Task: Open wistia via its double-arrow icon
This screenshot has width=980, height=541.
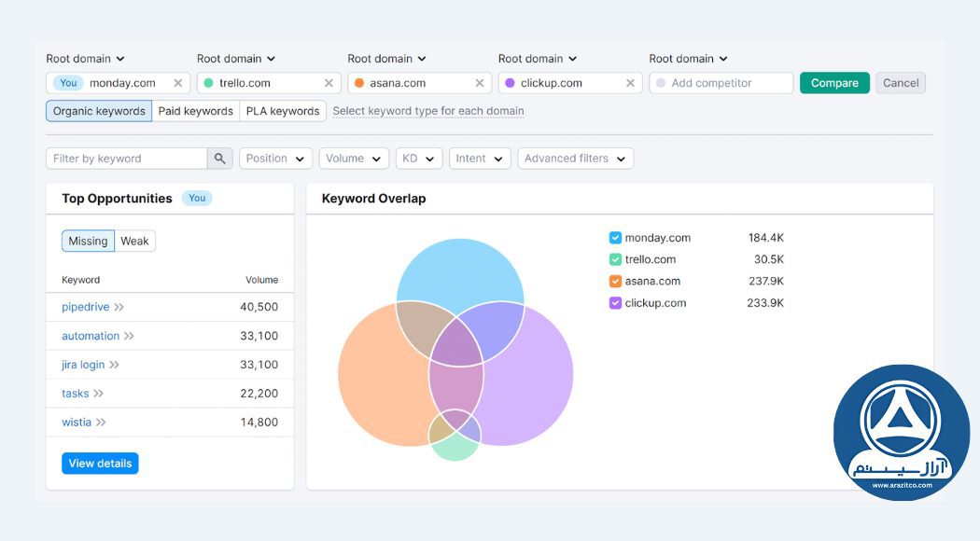Action: pyautogui.click(x=103, y=422)
